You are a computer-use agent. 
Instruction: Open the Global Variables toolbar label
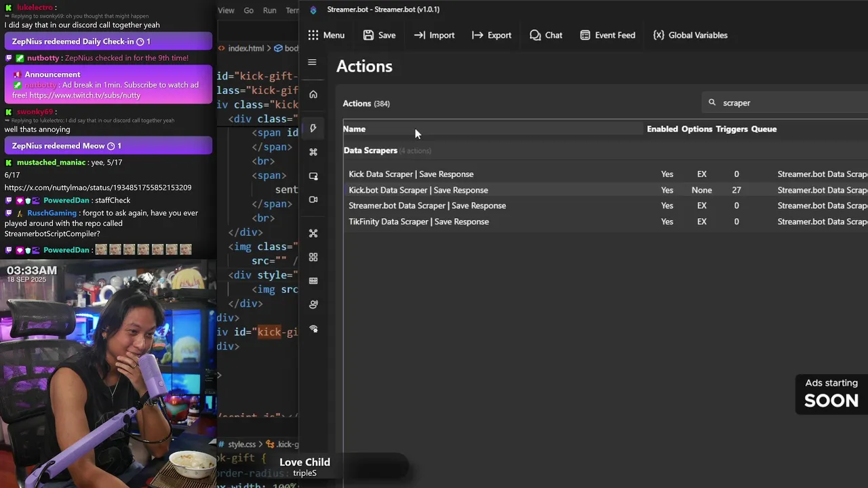point(698,35)
